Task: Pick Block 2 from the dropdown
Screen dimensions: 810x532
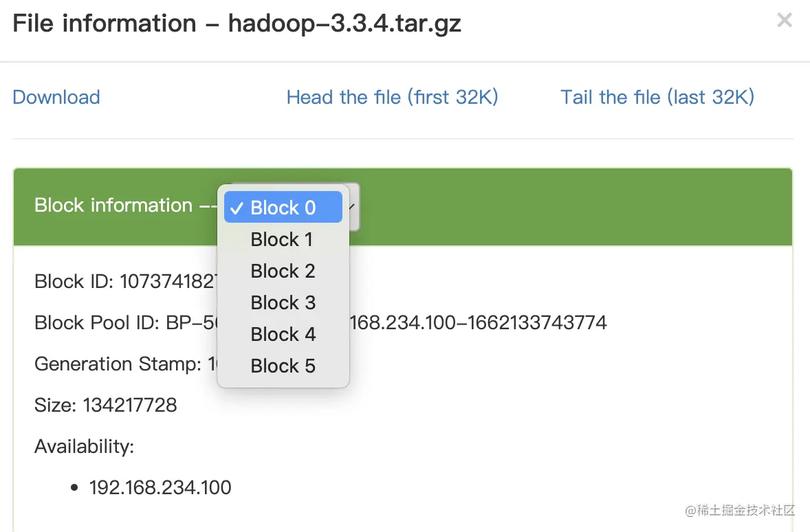Action: click(283, 271)
